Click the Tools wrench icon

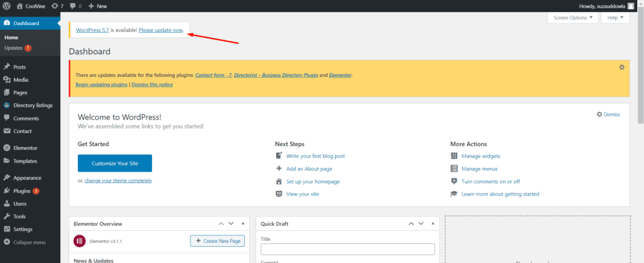7,216
